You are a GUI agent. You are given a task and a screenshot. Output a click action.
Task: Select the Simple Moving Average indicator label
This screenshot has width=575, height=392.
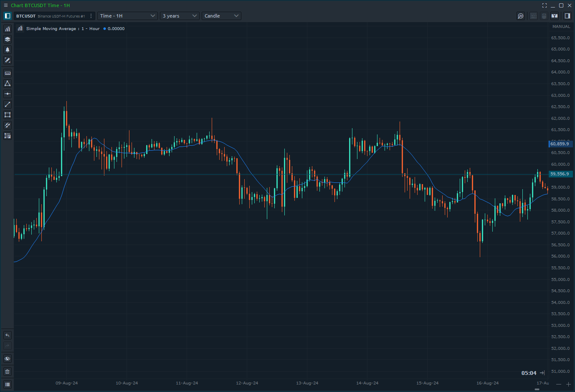(63, 29)
